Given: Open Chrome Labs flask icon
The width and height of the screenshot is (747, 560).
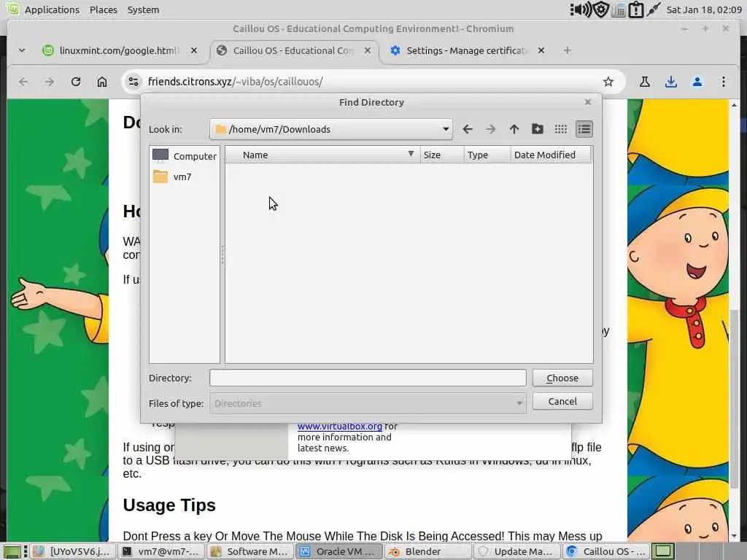Looking at the screenshot, I should pos(645,82).
